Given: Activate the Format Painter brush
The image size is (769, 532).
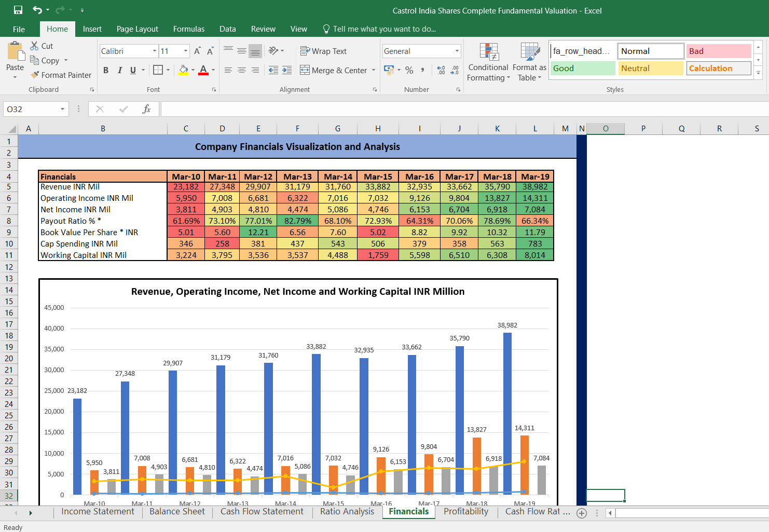Looking at the screenshot, I should coord(35,75).
